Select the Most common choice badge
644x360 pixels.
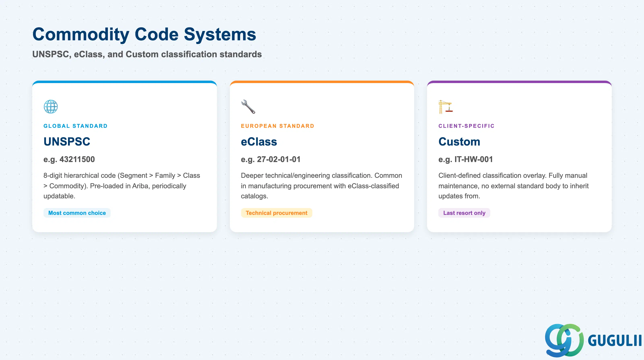77,213
